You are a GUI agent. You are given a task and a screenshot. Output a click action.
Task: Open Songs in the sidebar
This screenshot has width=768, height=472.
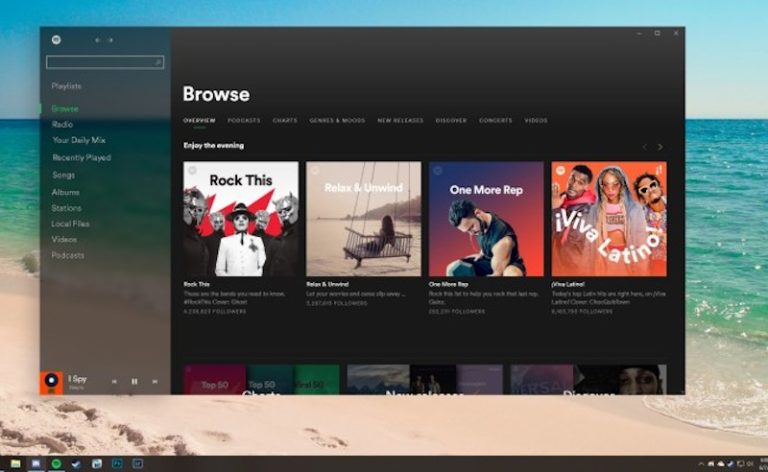coord(64,175)
